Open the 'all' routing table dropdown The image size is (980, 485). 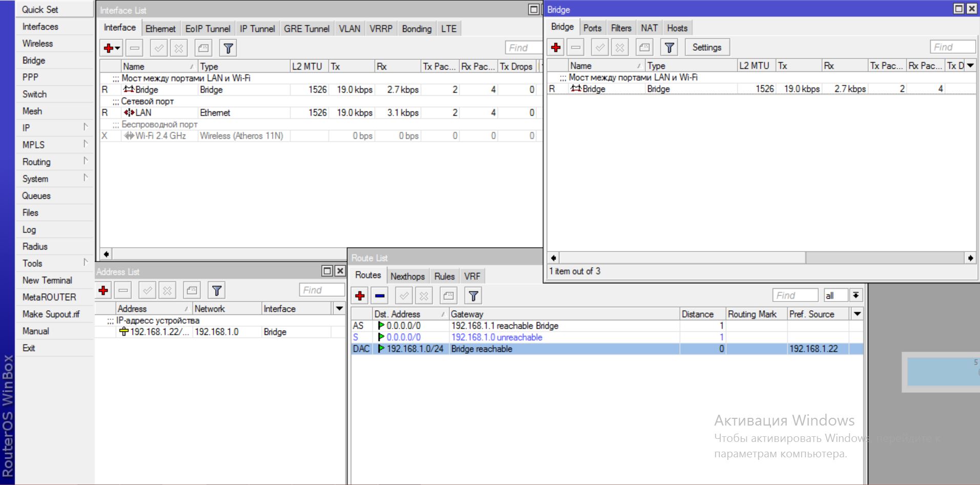pos(856,295)
